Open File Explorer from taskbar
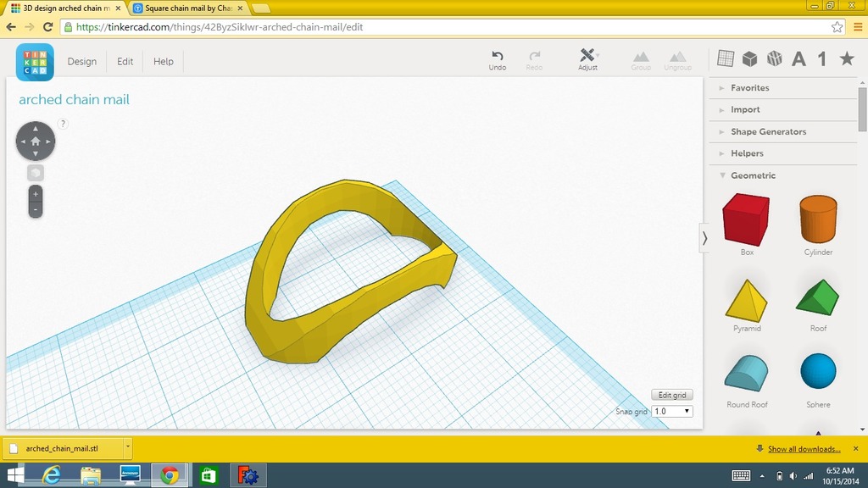 (91, 475)
